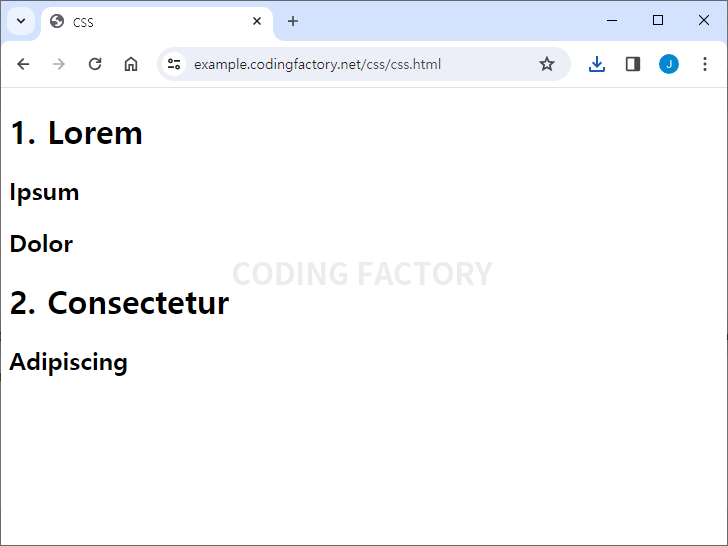Viewport: 728px width, 546px height.
Task: Reload the current page
Action: (x=95, y=64)
